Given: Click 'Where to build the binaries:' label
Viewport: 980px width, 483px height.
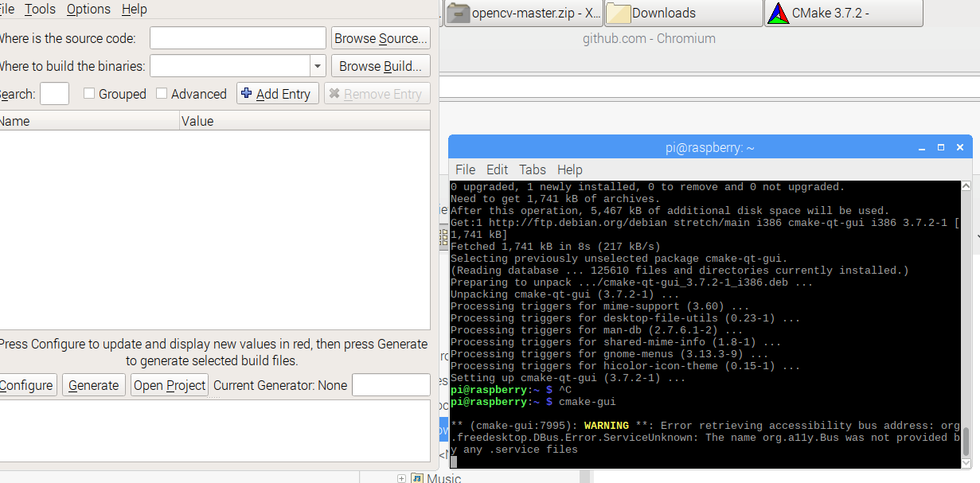Looking at the screenshot, I should (x=72, y=66).
